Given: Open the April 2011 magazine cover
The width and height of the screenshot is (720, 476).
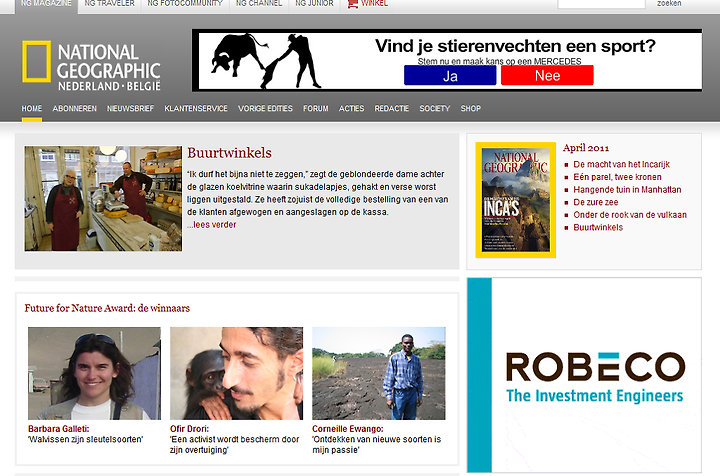Looking at the screenshot, I should pos(516,200).
